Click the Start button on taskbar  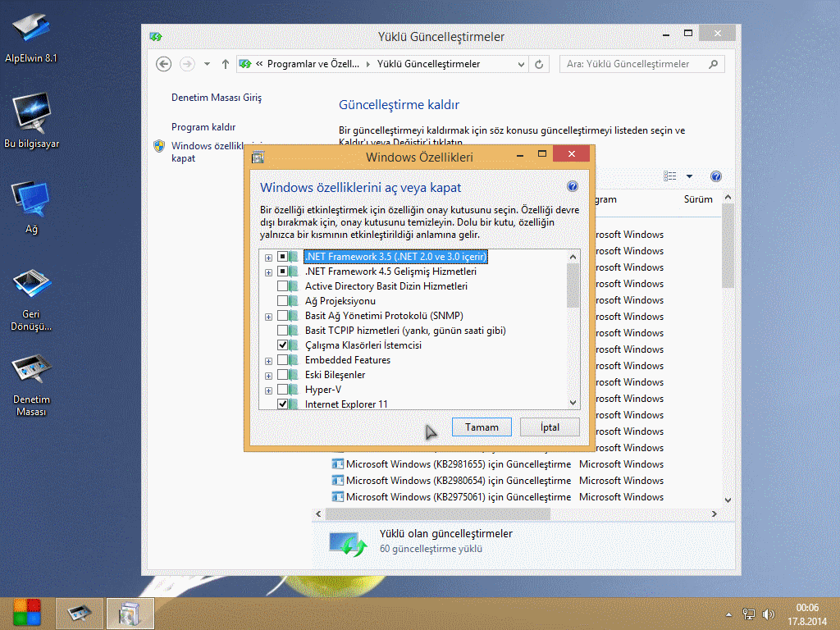click(26, 612)
